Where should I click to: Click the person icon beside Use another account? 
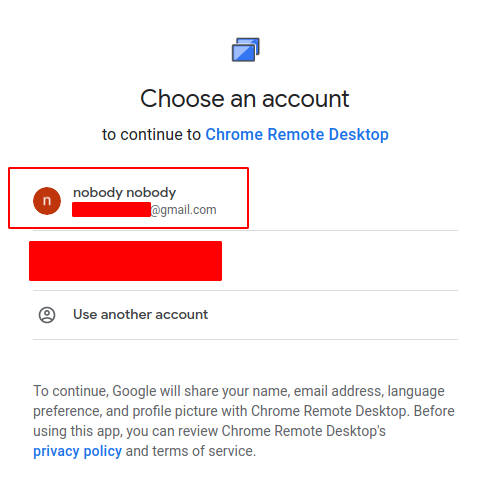(x=47, y=315)
